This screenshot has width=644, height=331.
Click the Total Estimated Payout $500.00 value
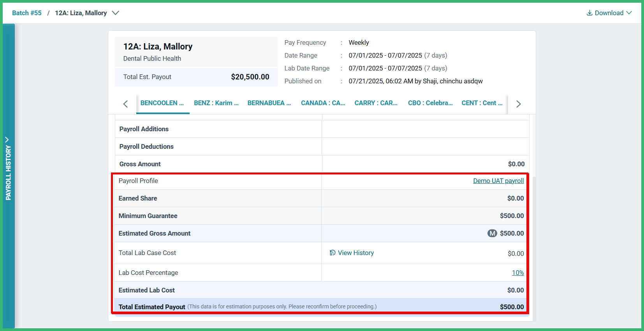(512, 307)
